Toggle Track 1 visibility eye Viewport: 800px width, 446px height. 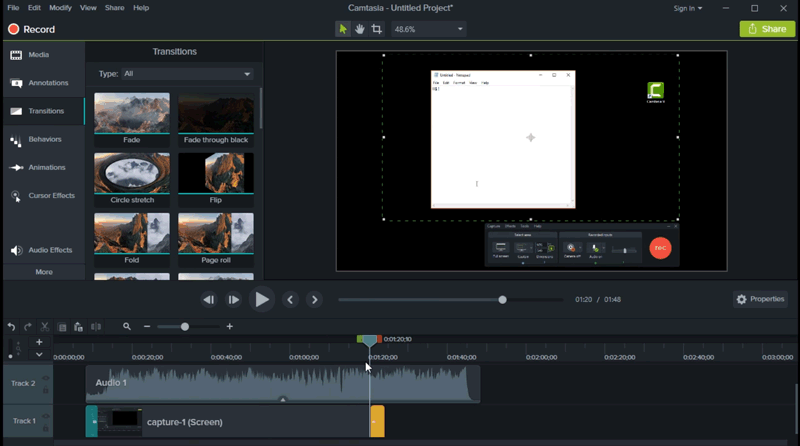(46, 416)
